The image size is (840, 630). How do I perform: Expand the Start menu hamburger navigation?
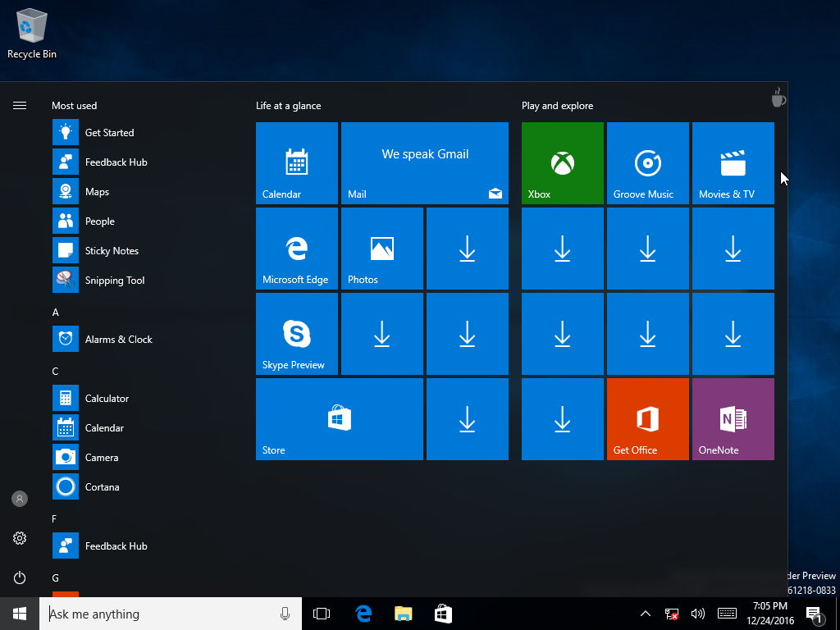20,106
